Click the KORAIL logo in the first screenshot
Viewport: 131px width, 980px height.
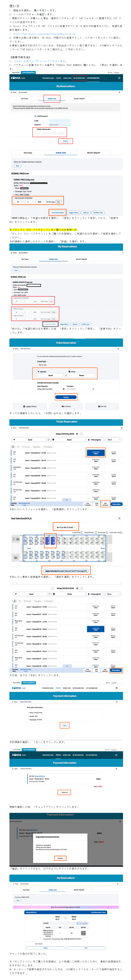click(x=16, y=78)
